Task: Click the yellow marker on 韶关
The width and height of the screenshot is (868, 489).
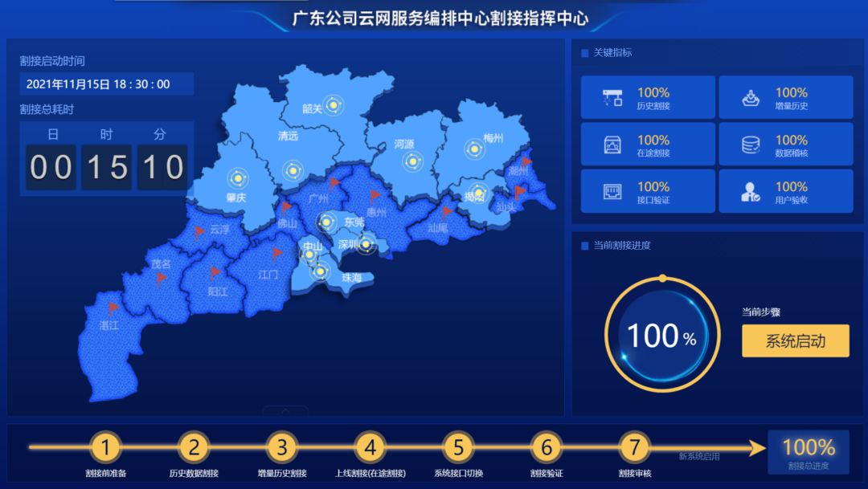Action: pyautogui.click(x=335, y=104)
